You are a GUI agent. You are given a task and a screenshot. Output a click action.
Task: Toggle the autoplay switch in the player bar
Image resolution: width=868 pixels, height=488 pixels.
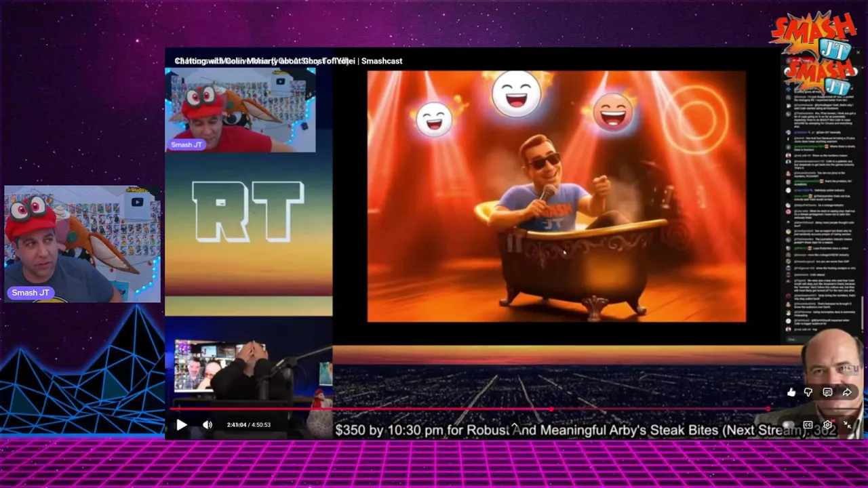tap(788, 425)
